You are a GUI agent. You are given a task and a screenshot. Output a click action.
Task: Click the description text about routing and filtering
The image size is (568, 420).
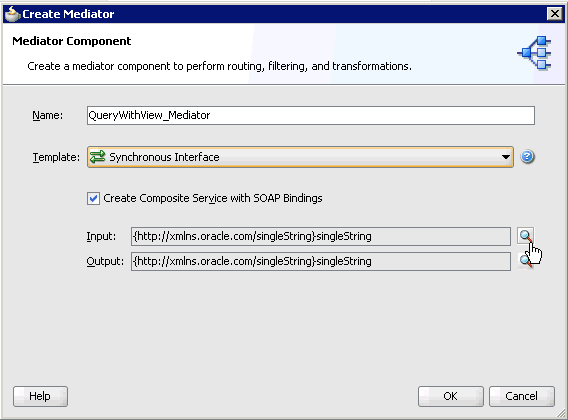point(220,66)
